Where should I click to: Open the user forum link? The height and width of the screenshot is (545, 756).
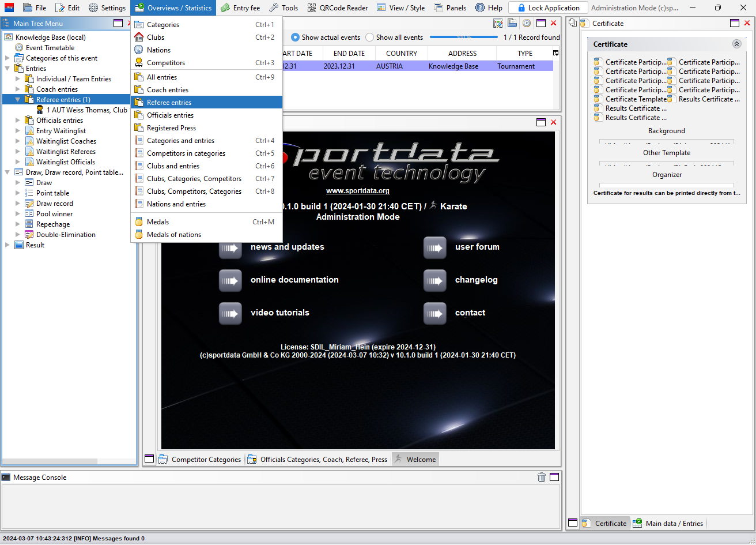point(477,247)
